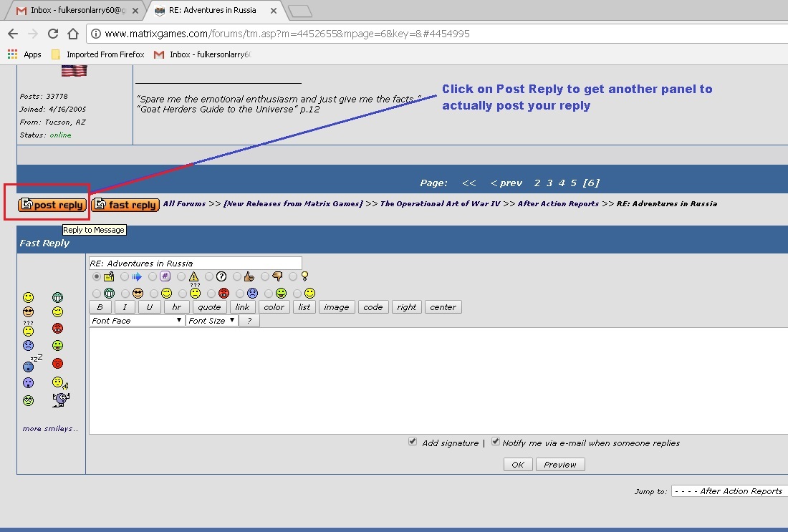Insert the yellow finger-wagging smiley
788x532 pixels.
point(59,383)
